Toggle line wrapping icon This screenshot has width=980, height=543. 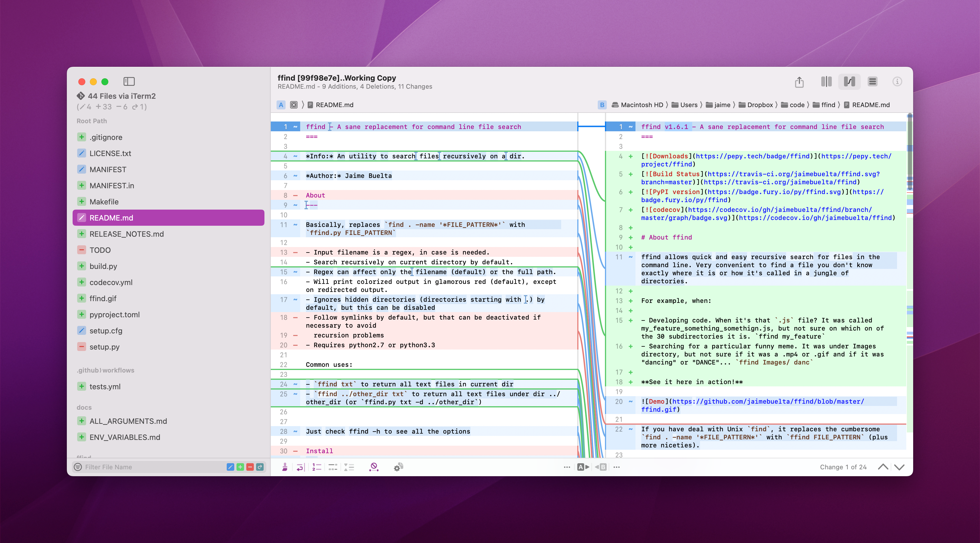pos(300,467)
